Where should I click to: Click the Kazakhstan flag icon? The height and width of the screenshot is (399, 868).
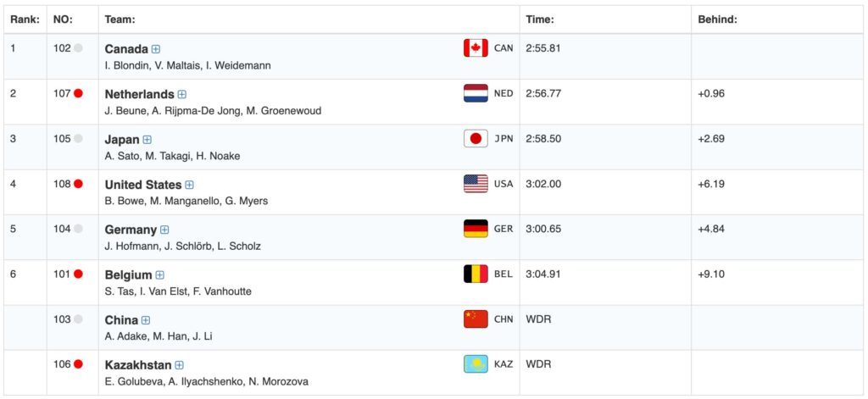(x=476, y=364)
